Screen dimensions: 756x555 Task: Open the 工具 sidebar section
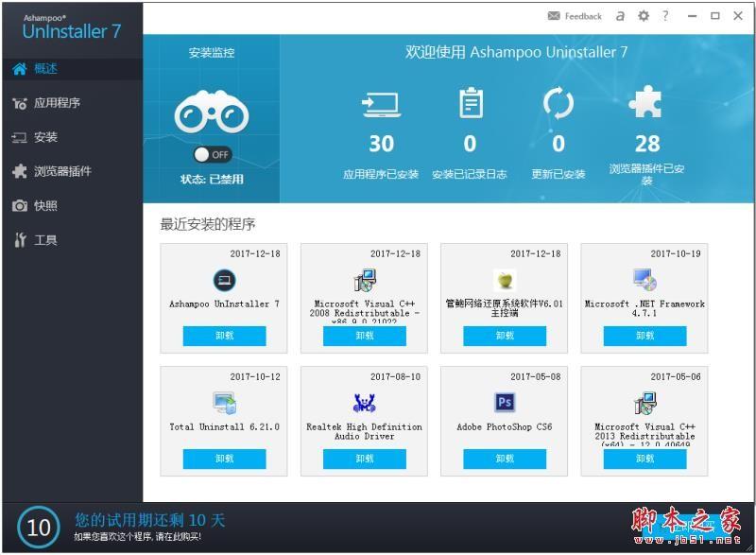coord(47,239)
